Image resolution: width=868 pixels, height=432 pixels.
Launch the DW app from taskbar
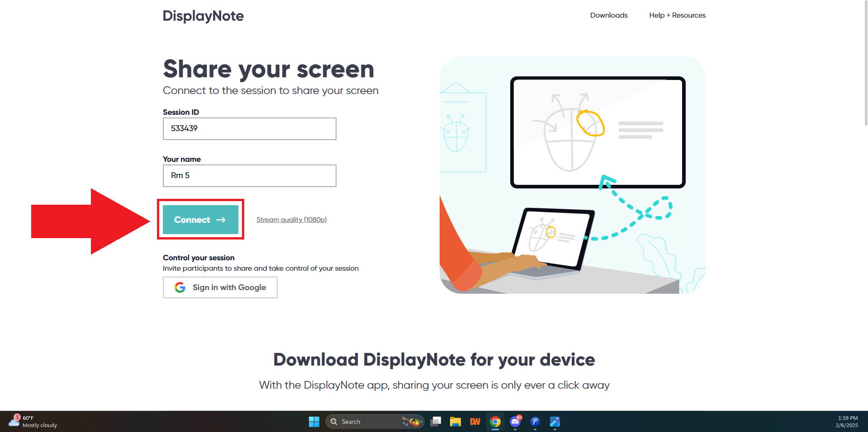475,422
